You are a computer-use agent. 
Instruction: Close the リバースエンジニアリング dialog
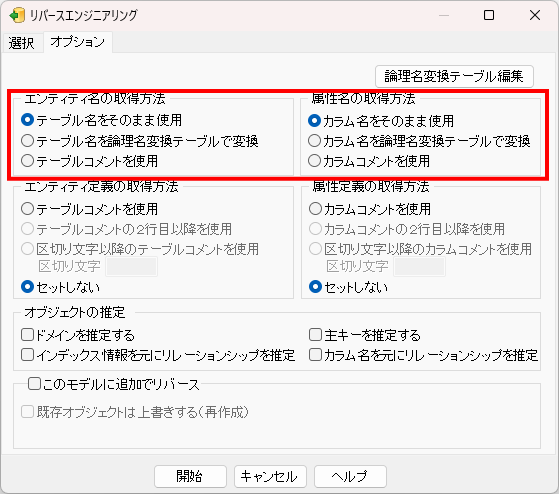535,15
